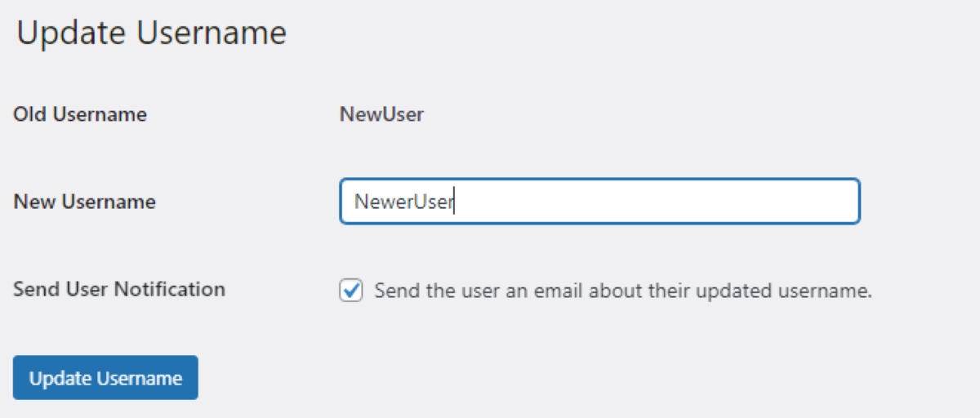Click the word 'Update' in the page heading
The image size is (980, 418).
[x=71, y=33]
